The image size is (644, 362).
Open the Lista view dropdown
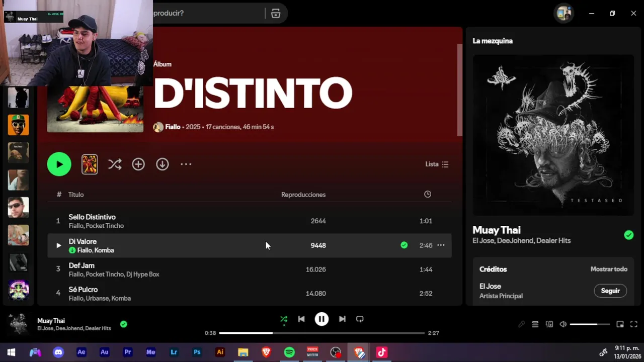click(x=437, y=164)
